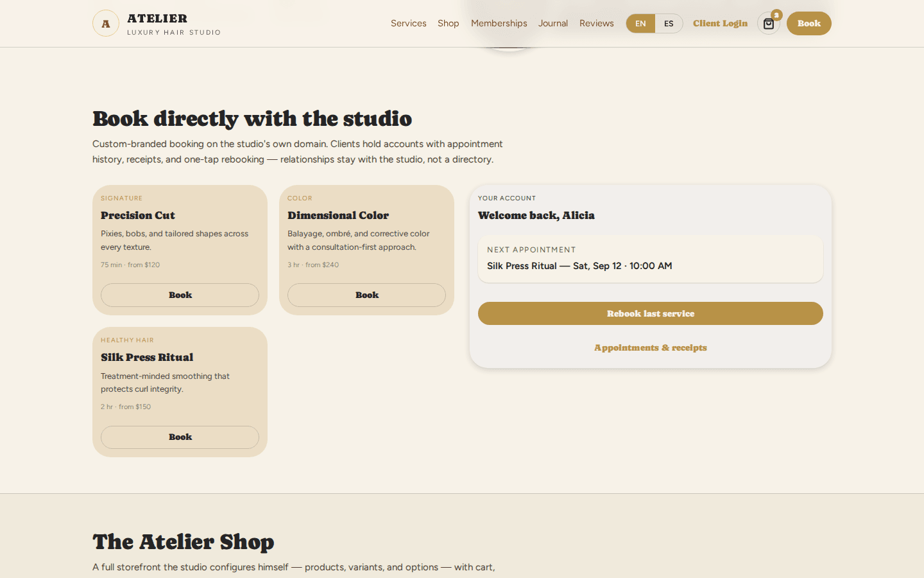Switch language to ES
This screenshot has width=924, height=578.
pos(669,24)
